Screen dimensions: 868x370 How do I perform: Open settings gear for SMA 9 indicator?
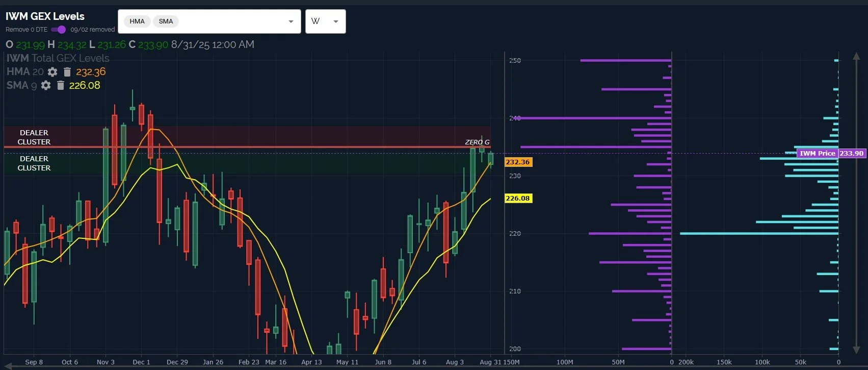[46, 85]
